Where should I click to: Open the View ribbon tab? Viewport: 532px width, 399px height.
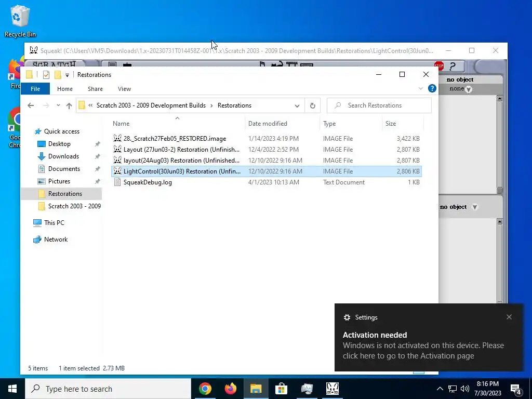[x=124, y=88]
